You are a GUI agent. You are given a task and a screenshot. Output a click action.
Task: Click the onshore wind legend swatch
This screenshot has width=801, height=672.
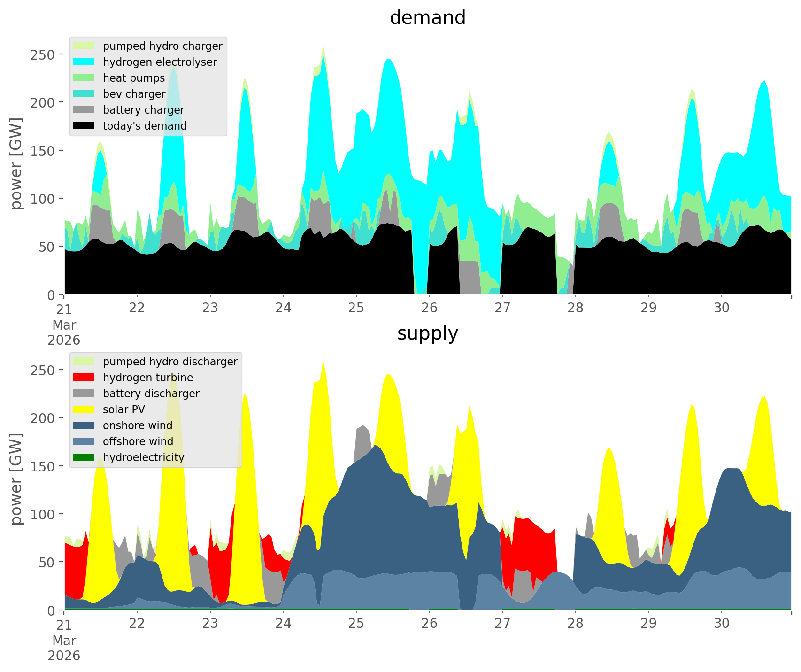(84, 425)
